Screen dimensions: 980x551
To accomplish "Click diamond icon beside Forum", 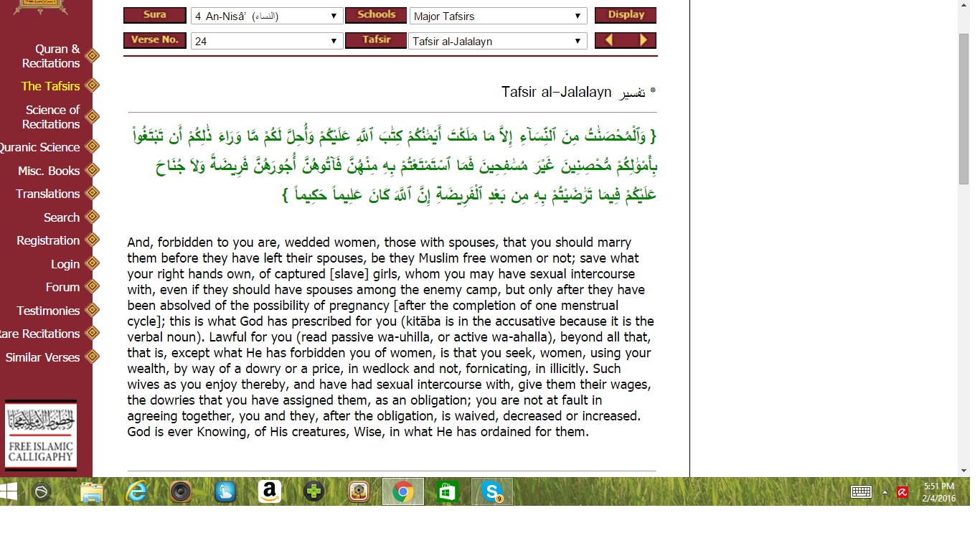I will (92, 287).
